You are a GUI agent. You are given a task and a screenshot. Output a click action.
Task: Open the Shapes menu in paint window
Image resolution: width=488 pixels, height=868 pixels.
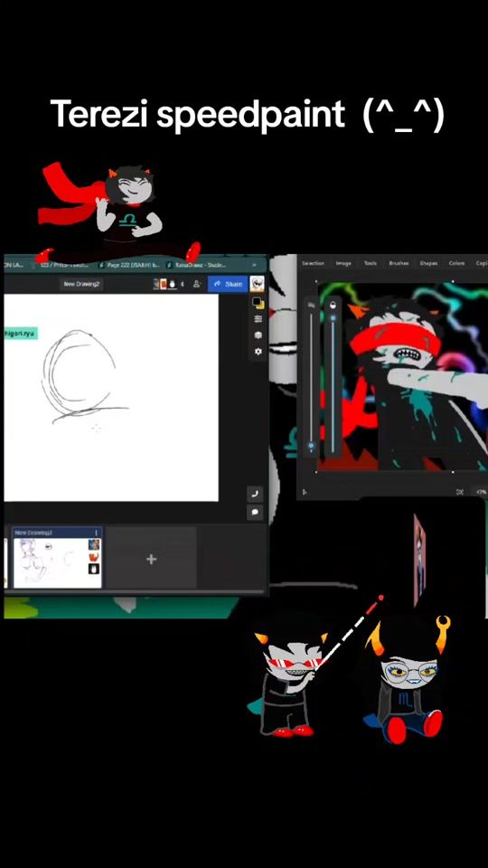click(428, 263)
